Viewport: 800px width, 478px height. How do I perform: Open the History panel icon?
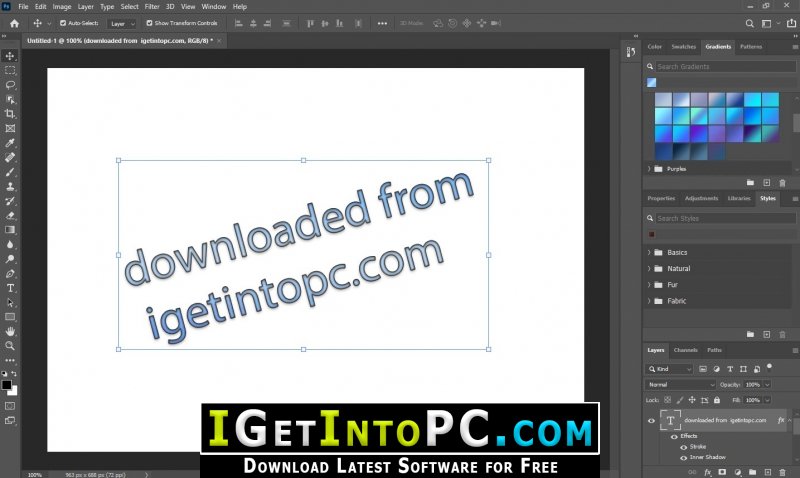click(631, 52)
